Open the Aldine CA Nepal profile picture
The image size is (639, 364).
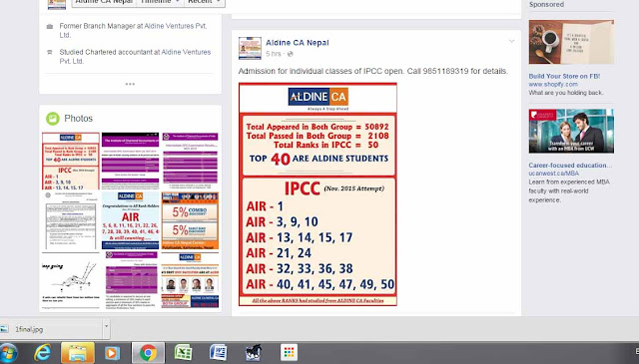[x=250, y=48]
